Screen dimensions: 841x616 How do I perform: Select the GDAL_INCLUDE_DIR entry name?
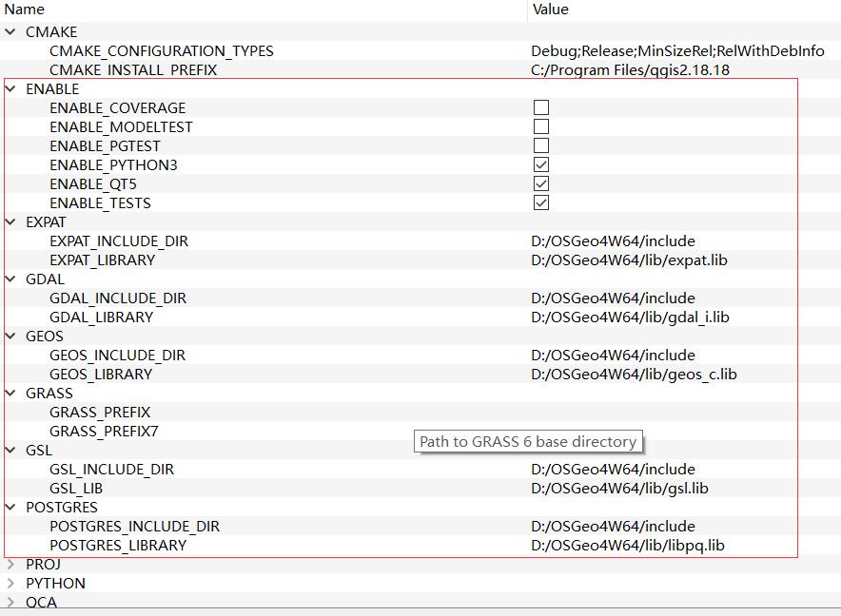point(118,298)
